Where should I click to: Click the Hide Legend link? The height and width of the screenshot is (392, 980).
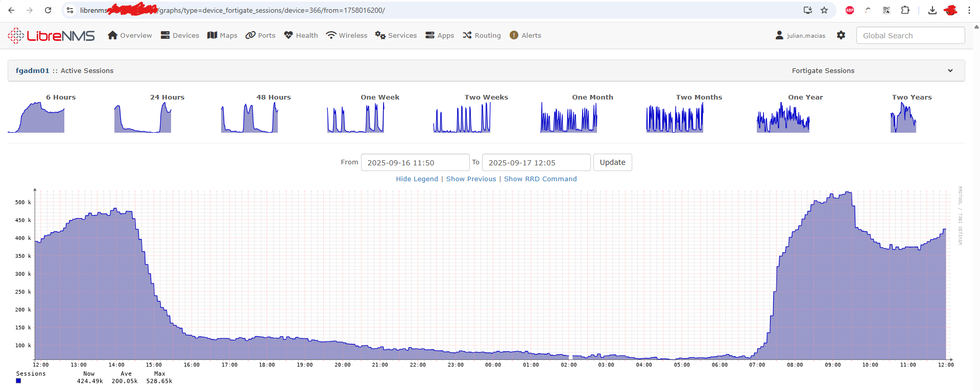coord(417,179)
